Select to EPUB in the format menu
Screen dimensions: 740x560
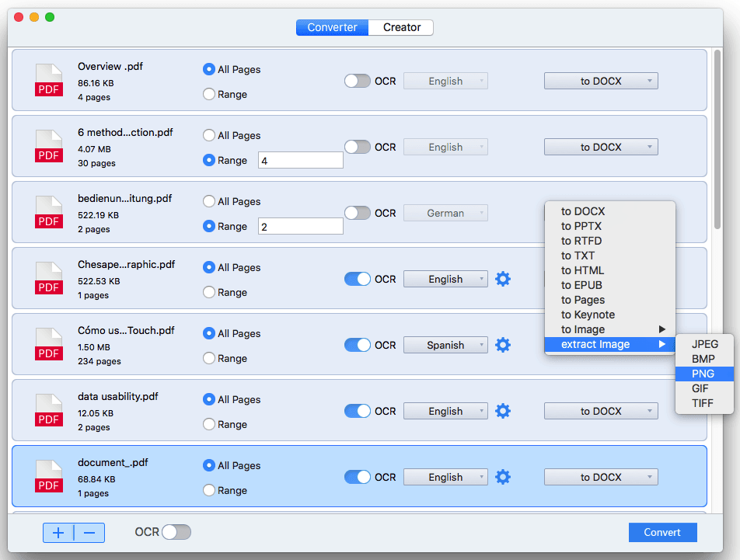[581, 285]
